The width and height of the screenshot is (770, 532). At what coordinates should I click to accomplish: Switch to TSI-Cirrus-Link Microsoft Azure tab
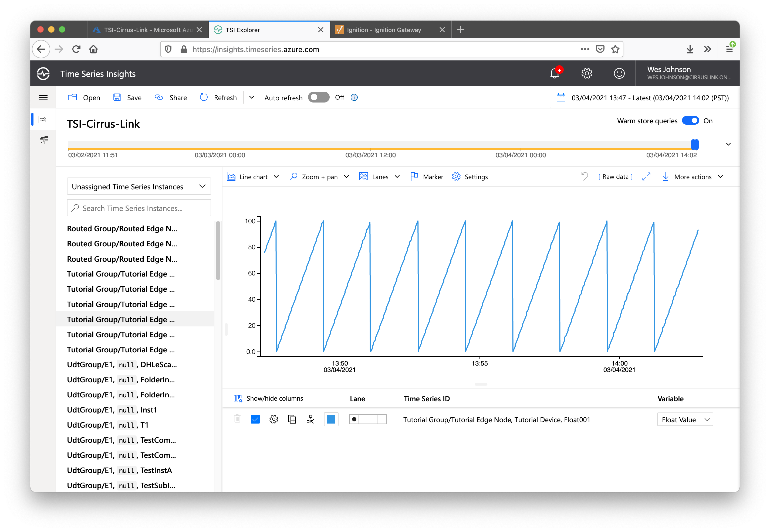click(x=148, y=30)
